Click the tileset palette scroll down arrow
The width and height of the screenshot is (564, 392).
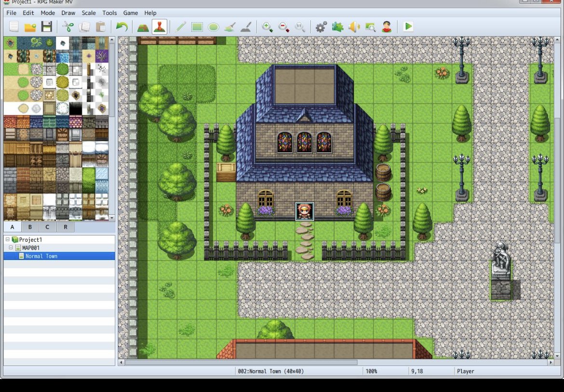click(112, 217)
